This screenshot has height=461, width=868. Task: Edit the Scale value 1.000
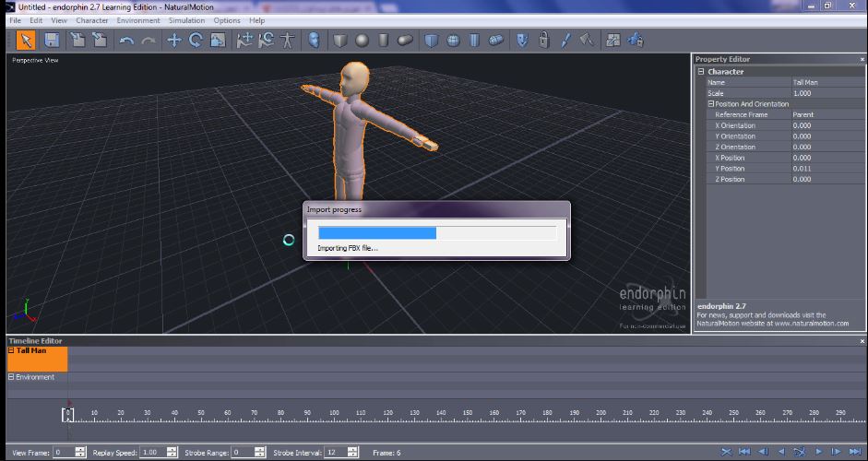coord(826,93)
